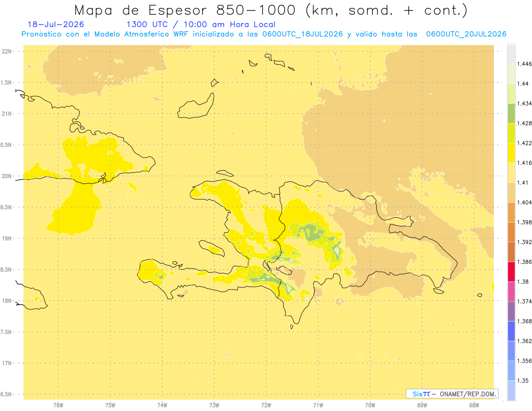This screenshot has width=532, height=411.
Task: Click the "71W" longitude axis label
Action: 318,406
